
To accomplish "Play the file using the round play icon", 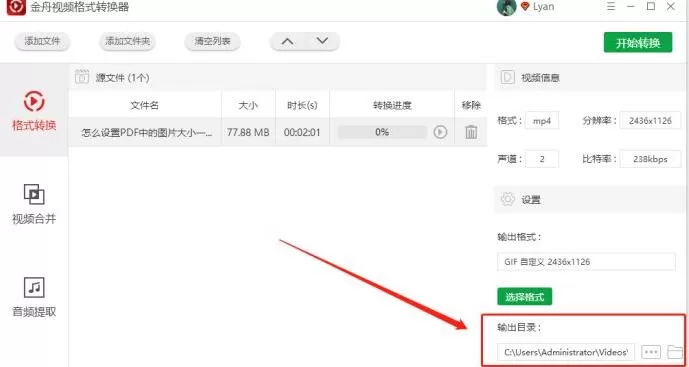I will coord(440,132).
